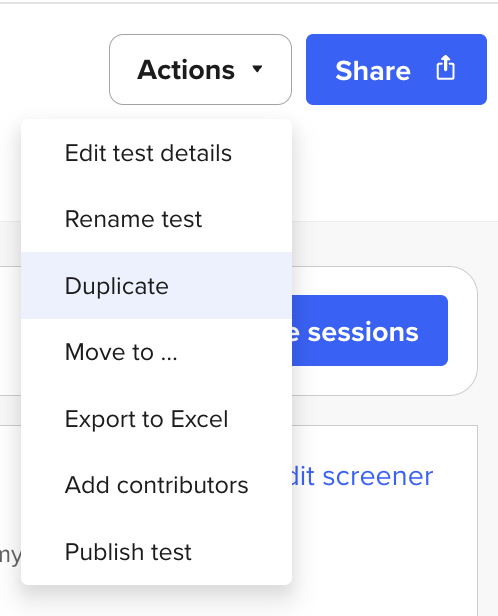Select the last item in Actions menu

point(156,552)
